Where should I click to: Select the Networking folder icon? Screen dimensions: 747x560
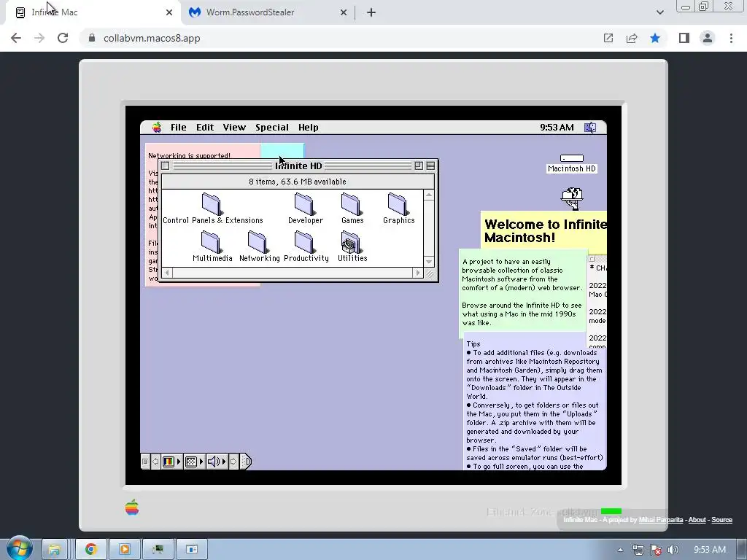[x=259, y=246]
